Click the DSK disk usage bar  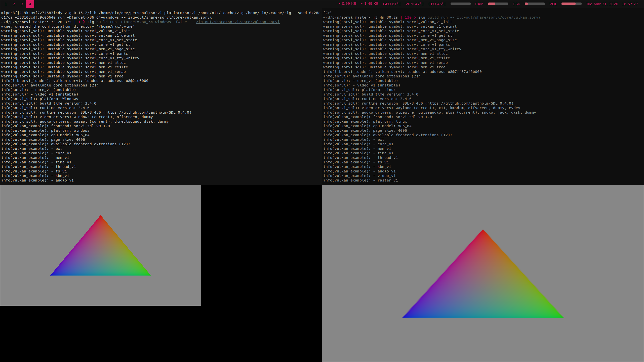point(535,4)
